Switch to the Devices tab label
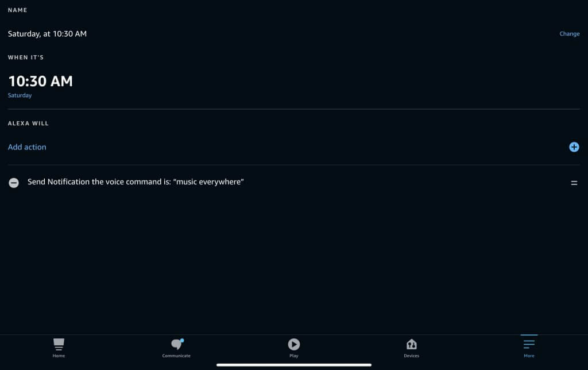 pos(411,356)
